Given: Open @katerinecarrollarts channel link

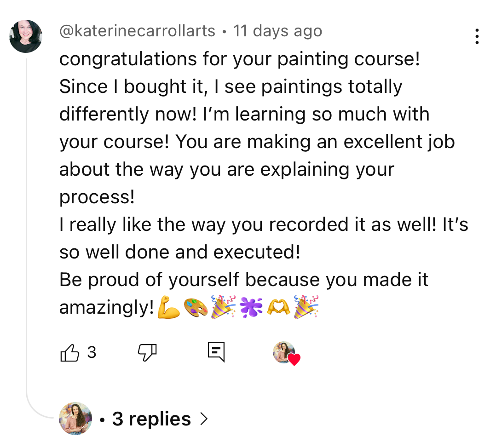Looking at the screenshot, I should (x=137, y=31).
